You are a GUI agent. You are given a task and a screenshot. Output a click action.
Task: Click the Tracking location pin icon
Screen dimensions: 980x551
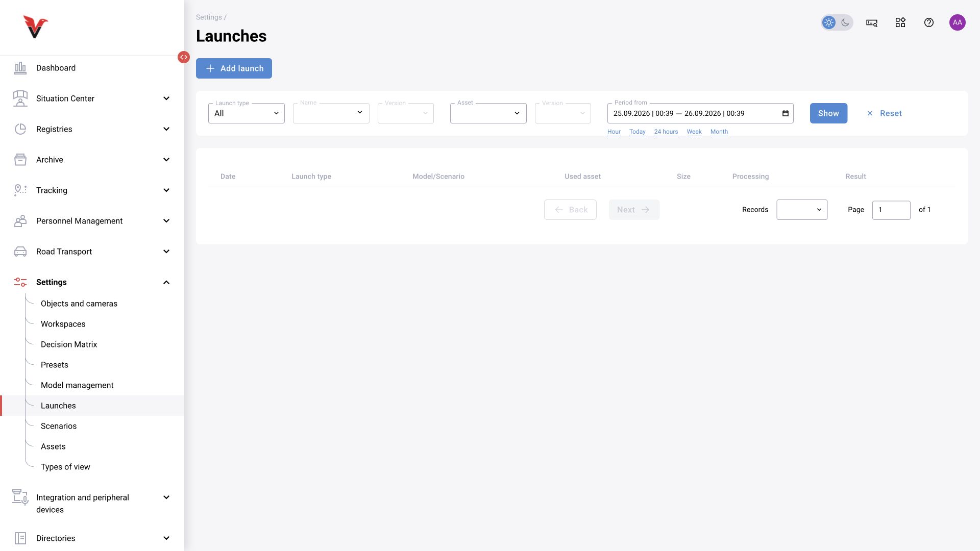(x=20, y=190)
